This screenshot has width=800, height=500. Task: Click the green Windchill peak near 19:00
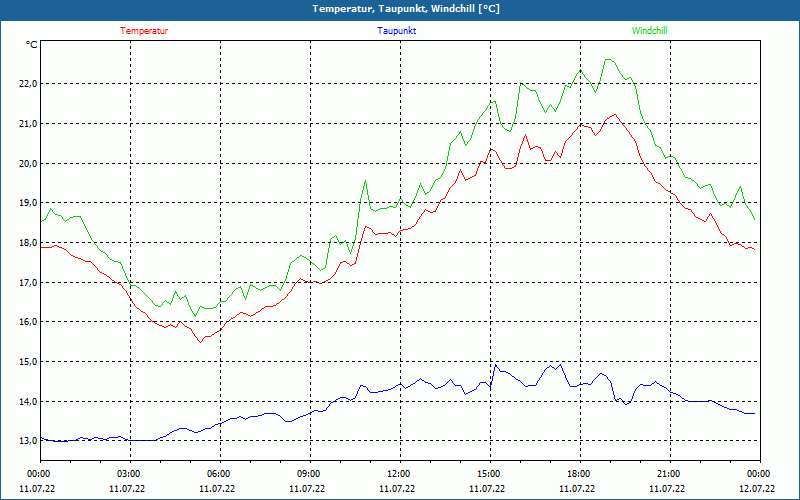tap(608, 59)
